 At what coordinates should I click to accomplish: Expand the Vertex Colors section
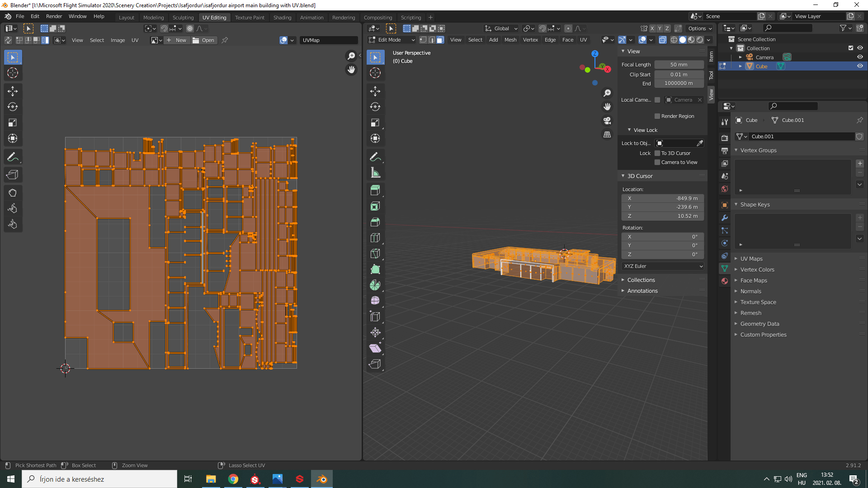(x=757, y=269)
